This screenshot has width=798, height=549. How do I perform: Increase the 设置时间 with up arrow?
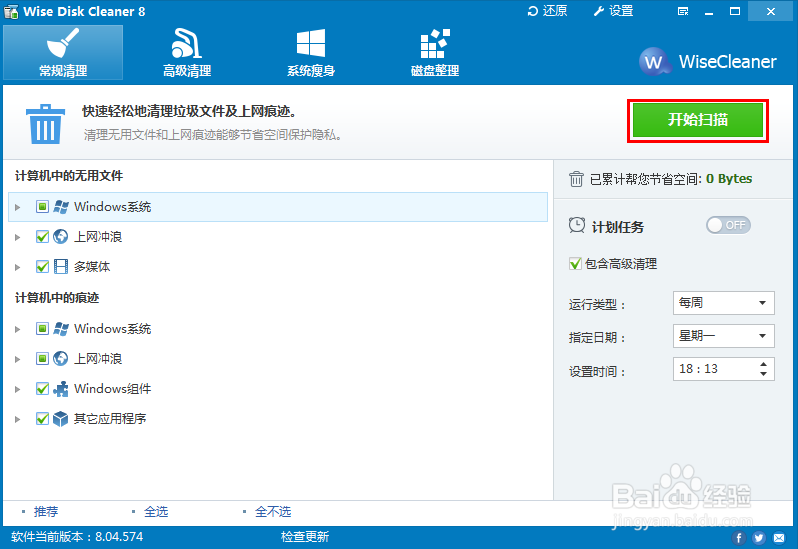click(763, 364)
